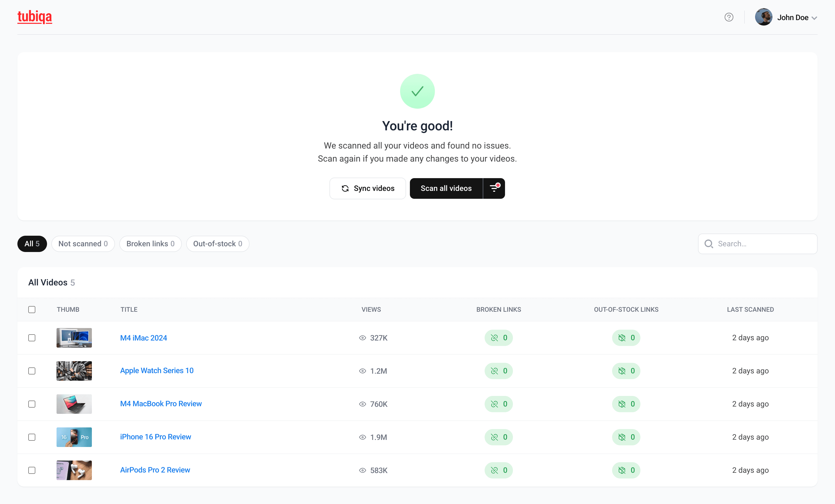Image resolution: width=835 pixels, height=504 pixels.
Task: Click the green success checkmark icon
Action: (417, 92)
